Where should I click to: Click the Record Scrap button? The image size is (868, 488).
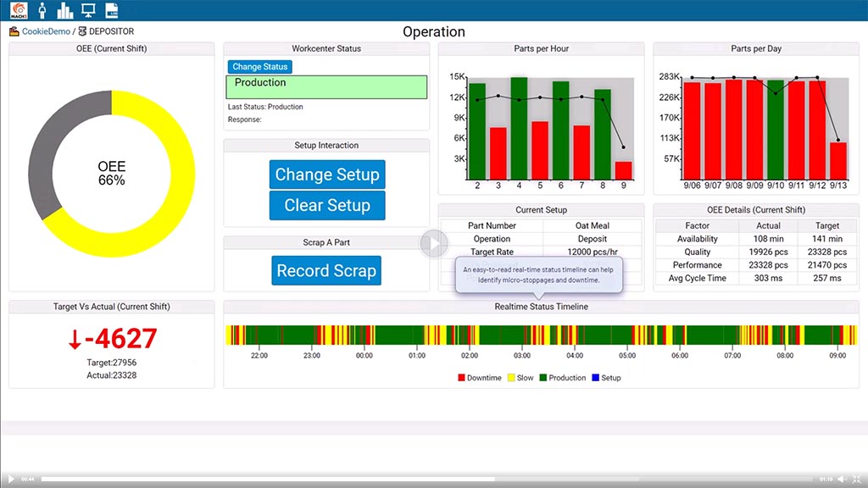tap(326, 271)
